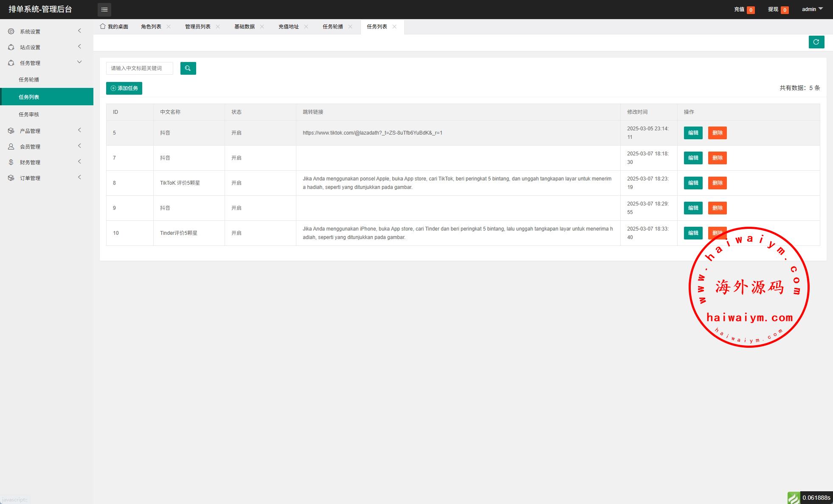Screen dimensions: 833x504
Task: Close the 任务轮播 tab
Action: [350, 26]
